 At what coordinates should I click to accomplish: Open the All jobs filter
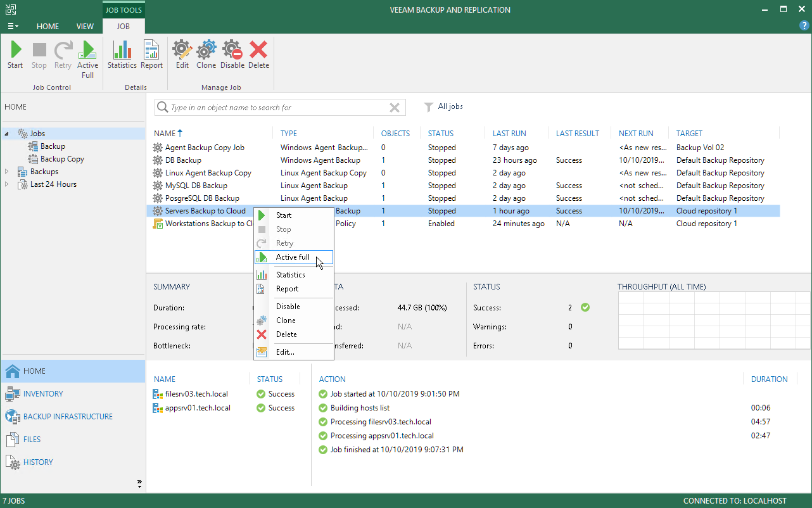tap(444, 107)
